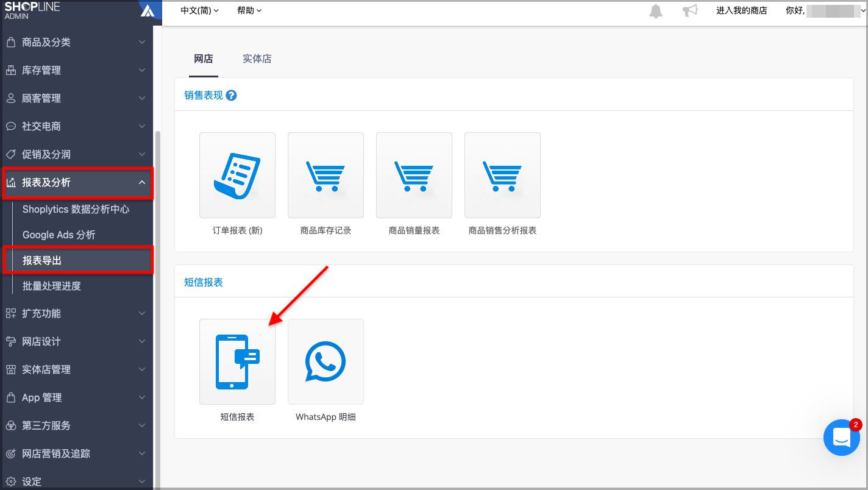Image resolution: width=868 pixels, height=490 pixels.
Task: Select Google Ads 分析 menu item
Action: coord(59,235)
